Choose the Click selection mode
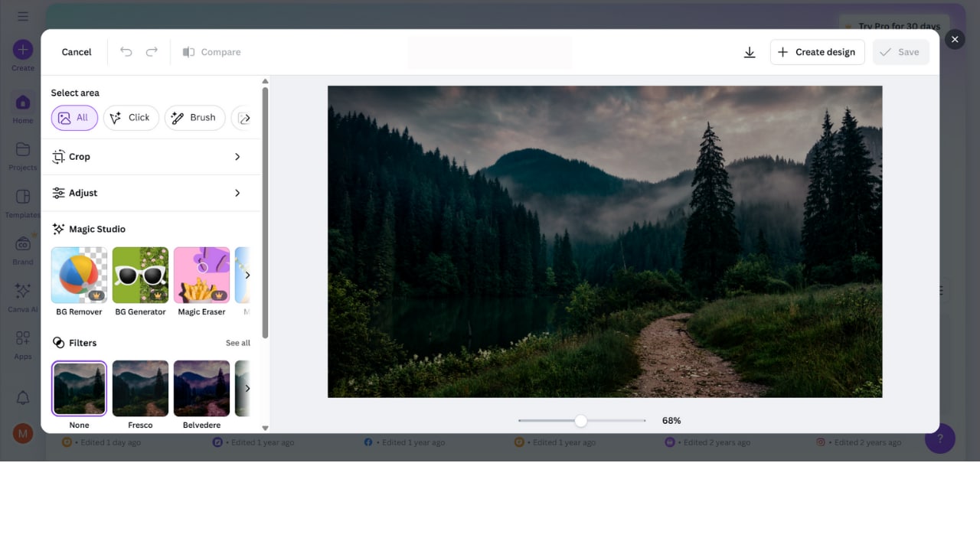 pyautogui.click(x=131, y=118)
